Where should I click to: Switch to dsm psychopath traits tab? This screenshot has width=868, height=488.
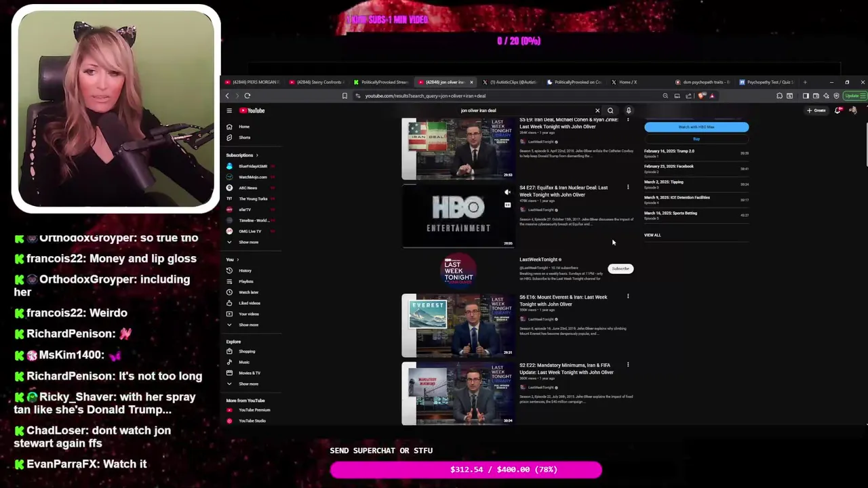(x=703, y=82)
